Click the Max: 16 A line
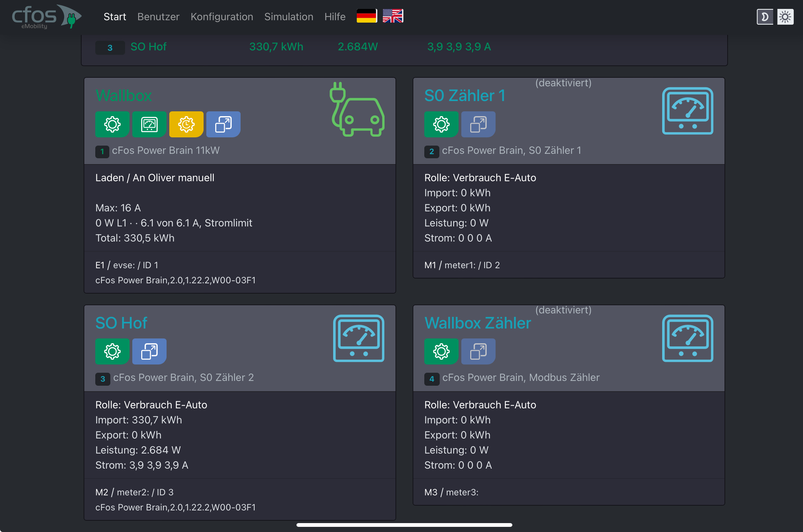Viewport: 803px width, 532px height. pos(118,208)
